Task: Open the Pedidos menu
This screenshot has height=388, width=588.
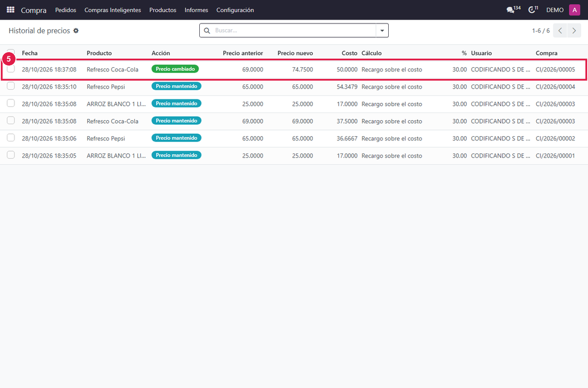Action: tap(65, 10)
